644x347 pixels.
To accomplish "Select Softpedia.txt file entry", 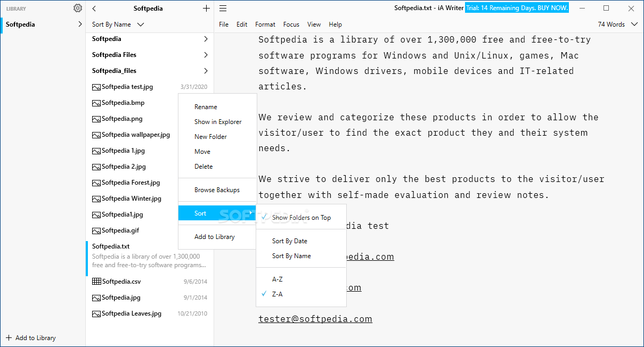I will click(150, 258).
